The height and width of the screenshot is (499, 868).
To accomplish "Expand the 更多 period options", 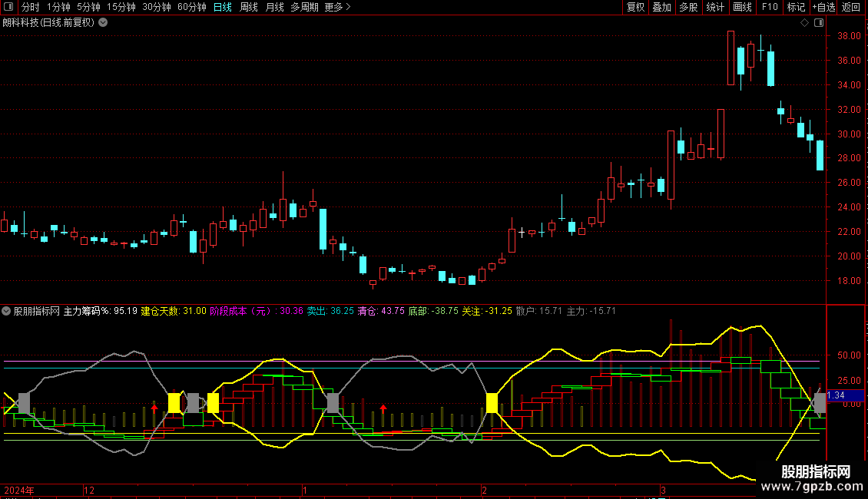I will click(x=337, y=7).
